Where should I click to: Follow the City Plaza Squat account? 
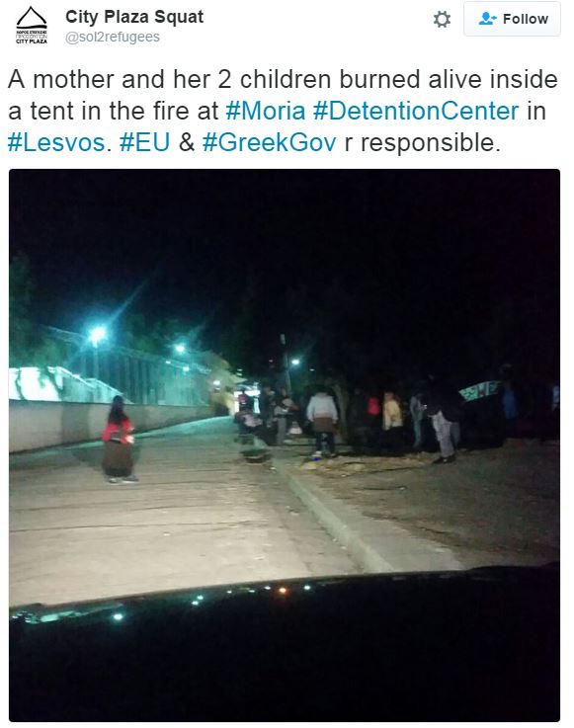click(x=512, y=19)
